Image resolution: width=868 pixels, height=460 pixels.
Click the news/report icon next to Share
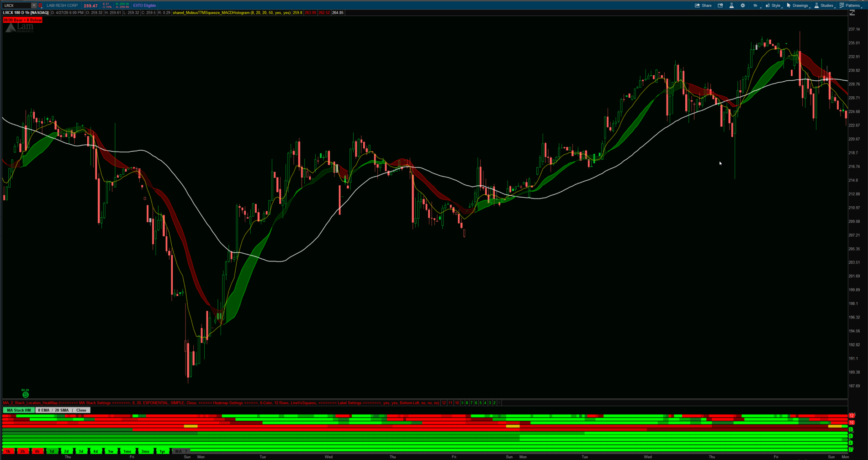[721, 5]
